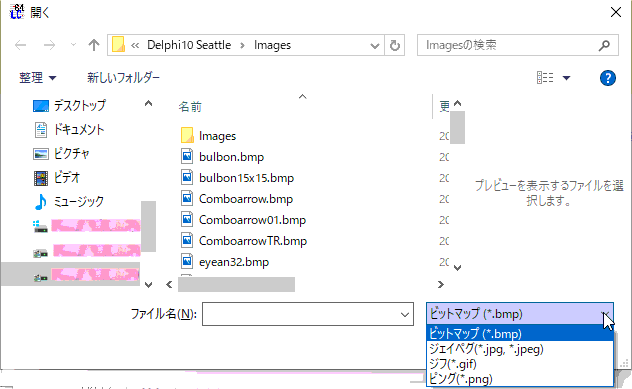Image resolution: width=632 pixels, height=389 pixels.
Task: Select ピクチャ in navigation pane
Action: (71, 154)
